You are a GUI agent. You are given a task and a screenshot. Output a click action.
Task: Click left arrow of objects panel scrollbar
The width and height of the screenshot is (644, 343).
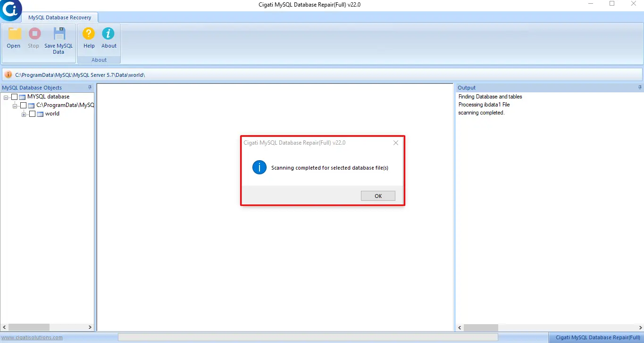(x=5, y=327)
